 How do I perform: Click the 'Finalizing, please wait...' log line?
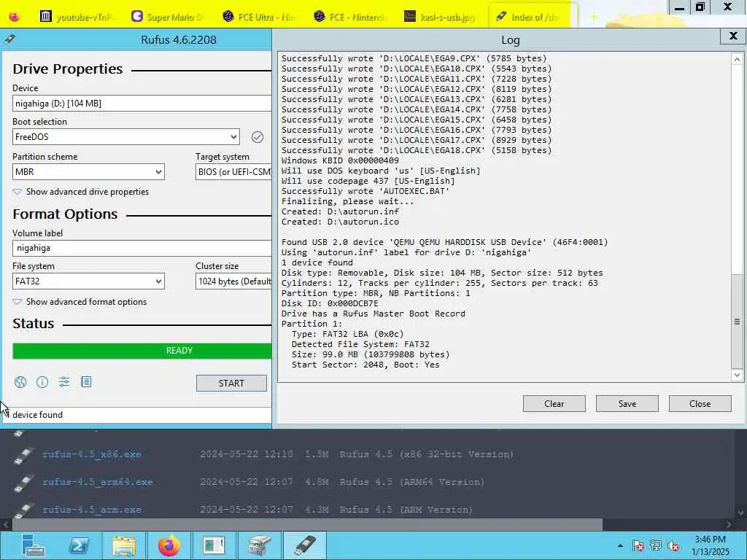347,201
